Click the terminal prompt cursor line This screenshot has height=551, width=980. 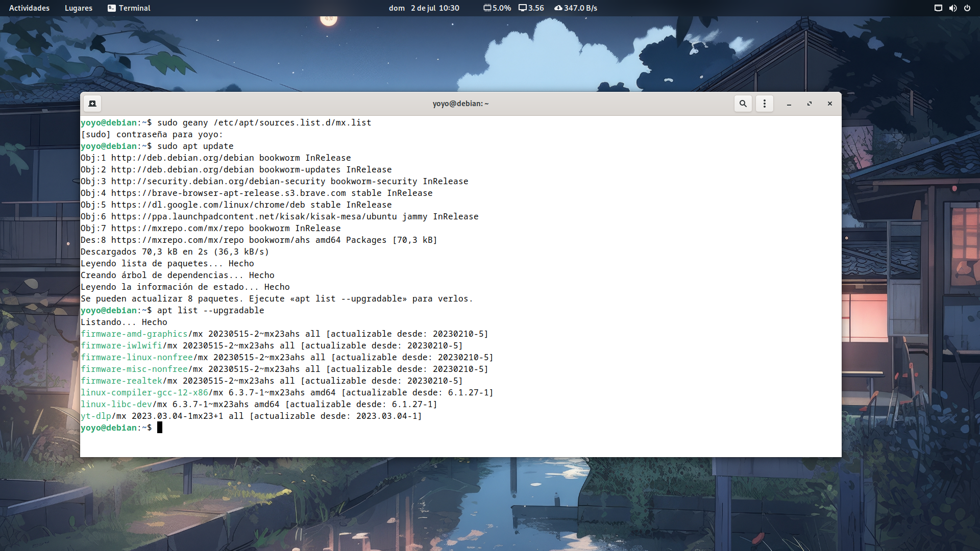pyautogui.click(x=160, y=428)
